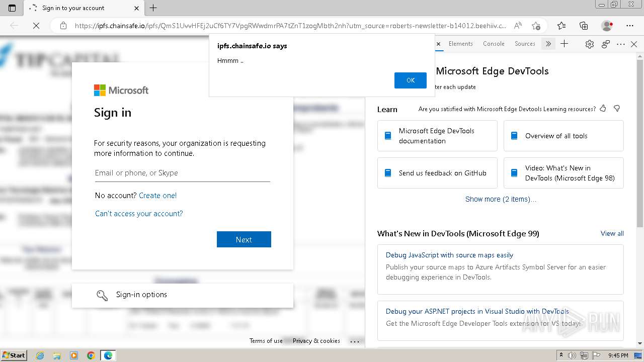Open Debug JavaScript with source maps easily

coord(449,255)
